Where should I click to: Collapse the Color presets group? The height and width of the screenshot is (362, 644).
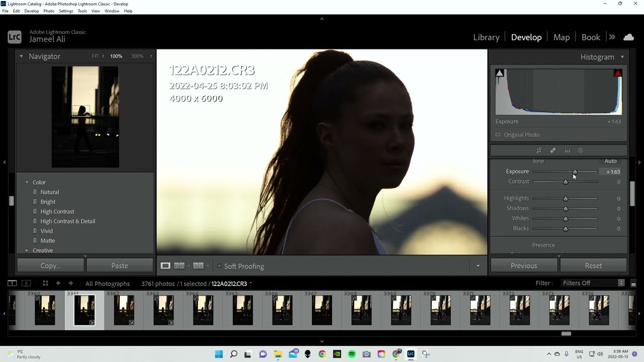27,183
